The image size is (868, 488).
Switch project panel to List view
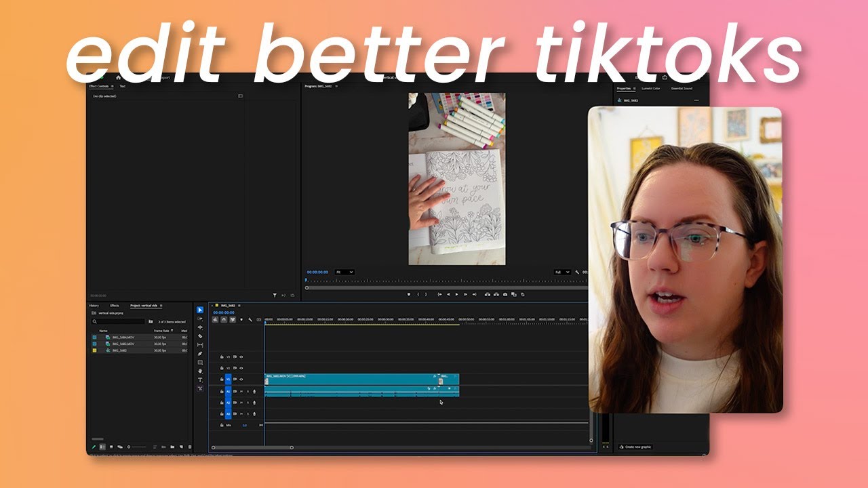pos(102,447)
